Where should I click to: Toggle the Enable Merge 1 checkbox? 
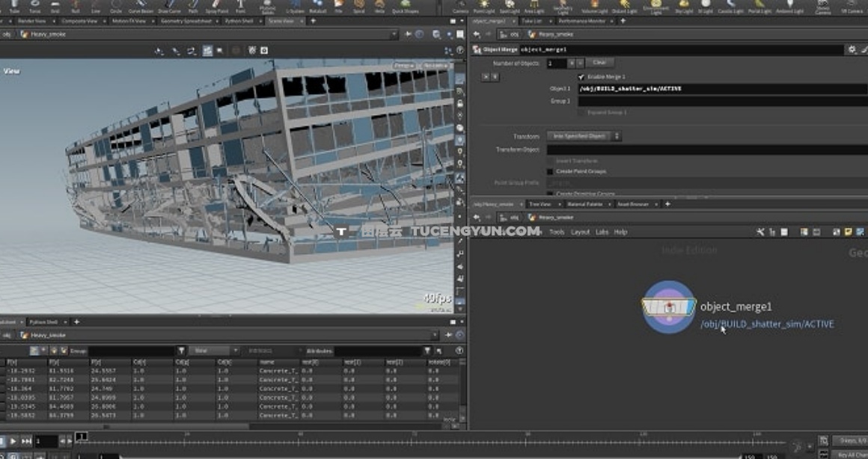pos(581,77)
